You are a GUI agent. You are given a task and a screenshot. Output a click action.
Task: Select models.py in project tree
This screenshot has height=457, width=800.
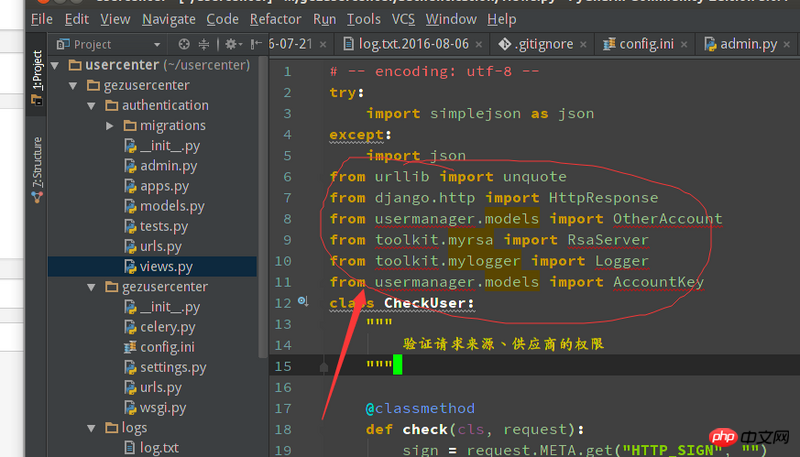coord(172,206)
